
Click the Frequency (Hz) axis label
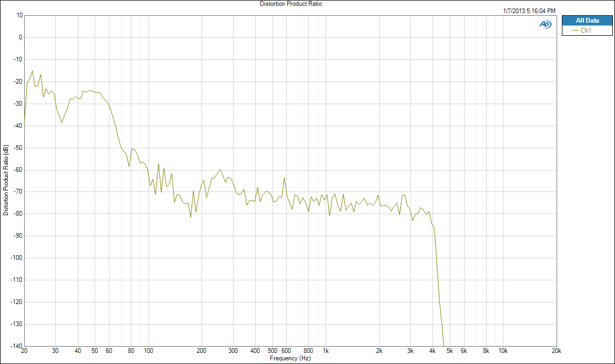[290, 358]
